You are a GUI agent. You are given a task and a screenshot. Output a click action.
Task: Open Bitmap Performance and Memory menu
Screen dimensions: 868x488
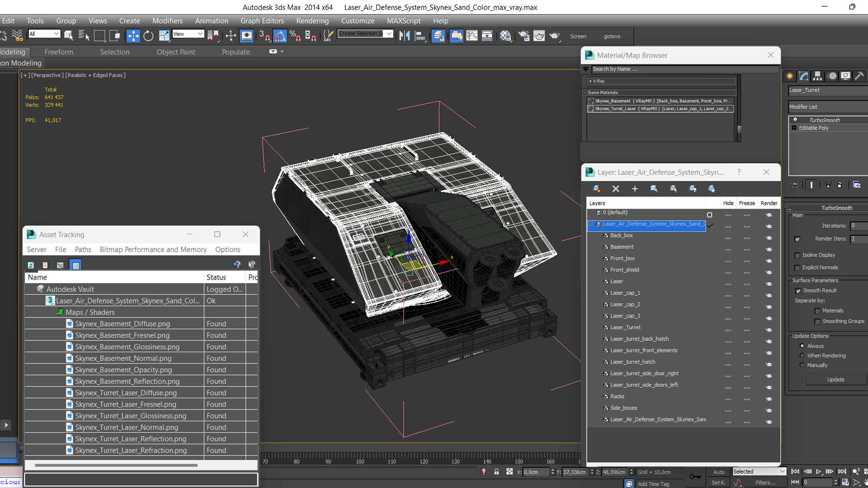coord(153,249)
